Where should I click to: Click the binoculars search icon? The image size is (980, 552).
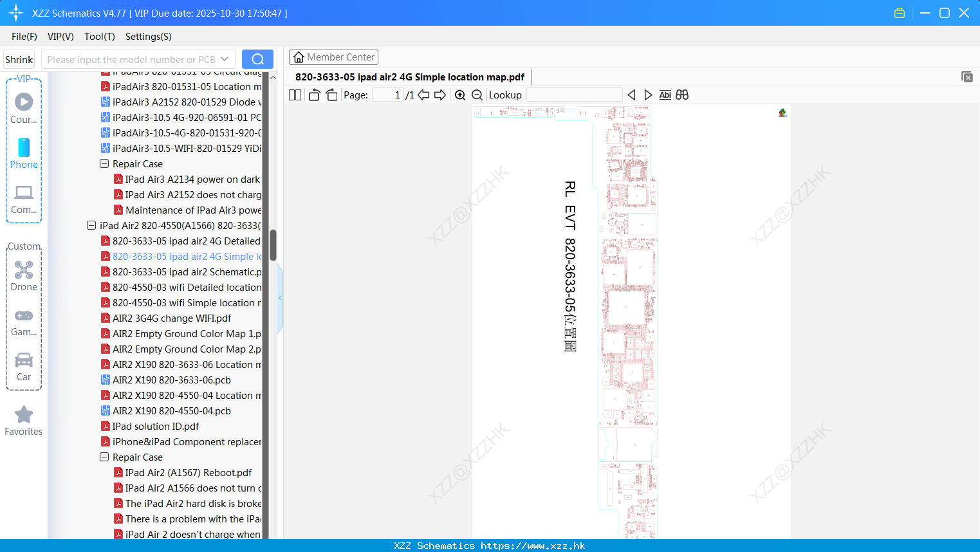[682, 95]
